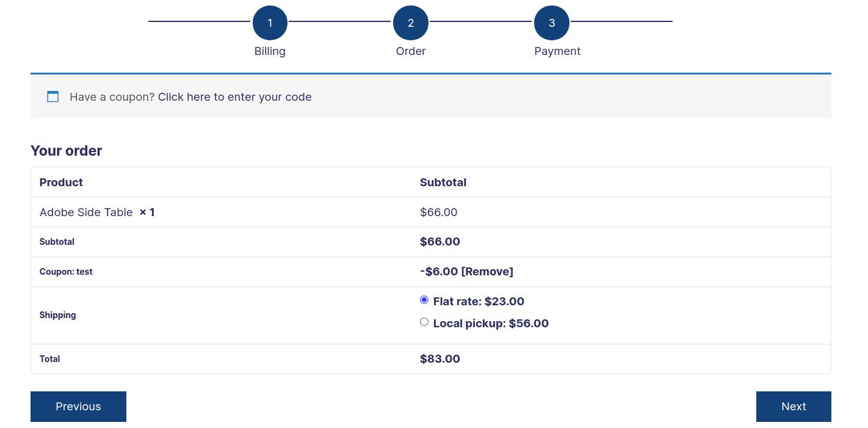This screenshot has width=868, height=428.
Task: Open the 'Click here to enter your code' link
Action: pyautogui.click(x=234, y=97)
